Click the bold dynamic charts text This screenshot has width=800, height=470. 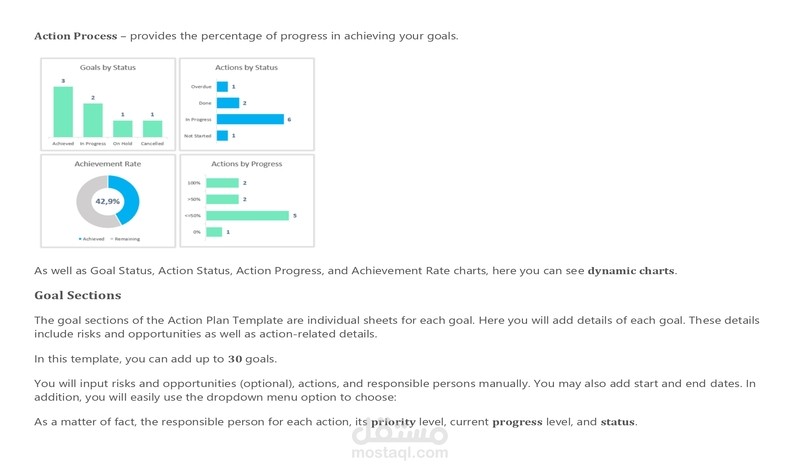[631, 270]
